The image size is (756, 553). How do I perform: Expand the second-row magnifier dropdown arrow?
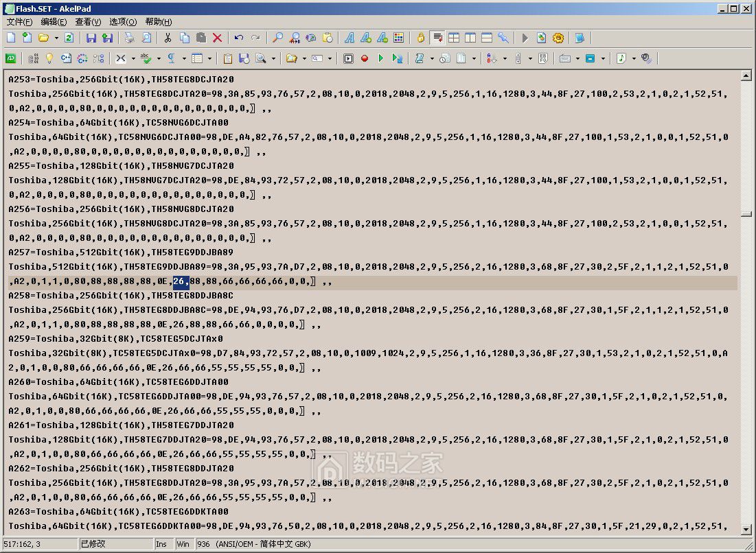tap(273, 58)
